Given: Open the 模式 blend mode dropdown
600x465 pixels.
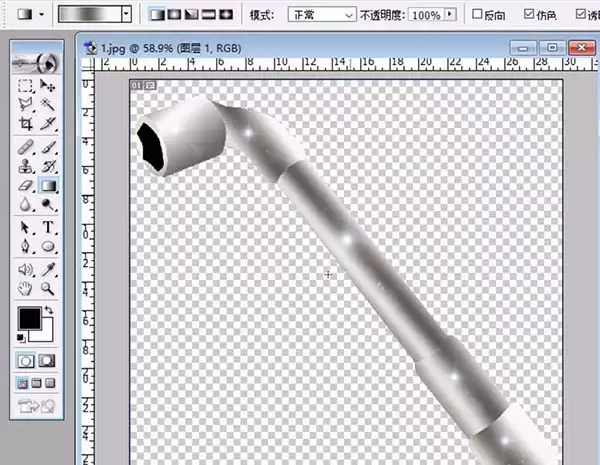Looking at the screenshot, I should pos(322,15).
